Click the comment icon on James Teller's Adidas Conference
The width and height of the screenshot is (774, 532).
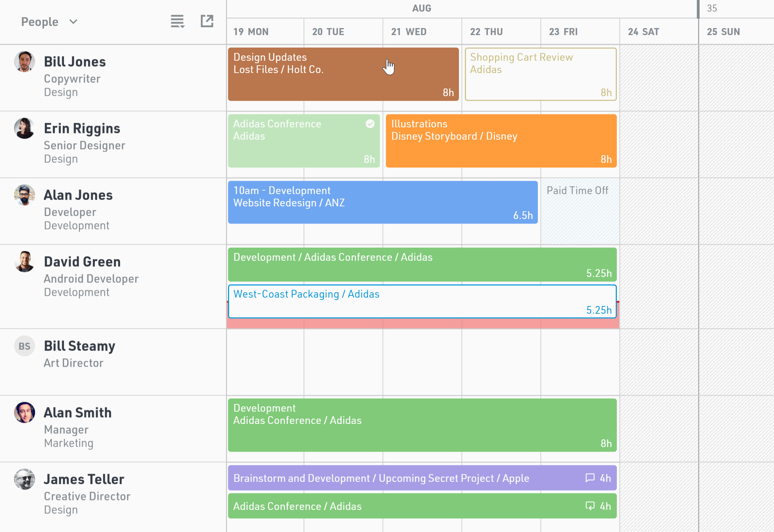pyautogui.click(x=590, y=506)
